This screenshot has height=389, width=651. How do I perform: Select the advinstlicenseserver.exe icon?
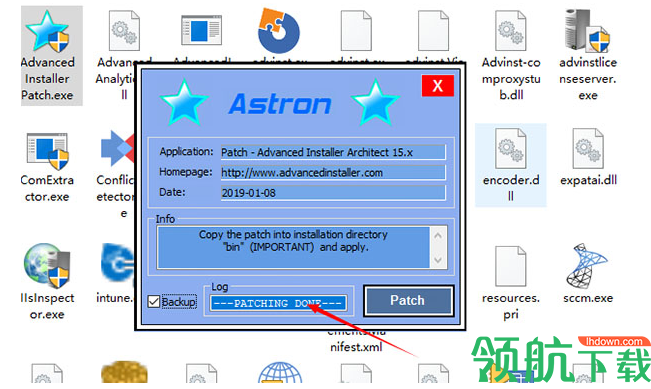tap(587, 31)
